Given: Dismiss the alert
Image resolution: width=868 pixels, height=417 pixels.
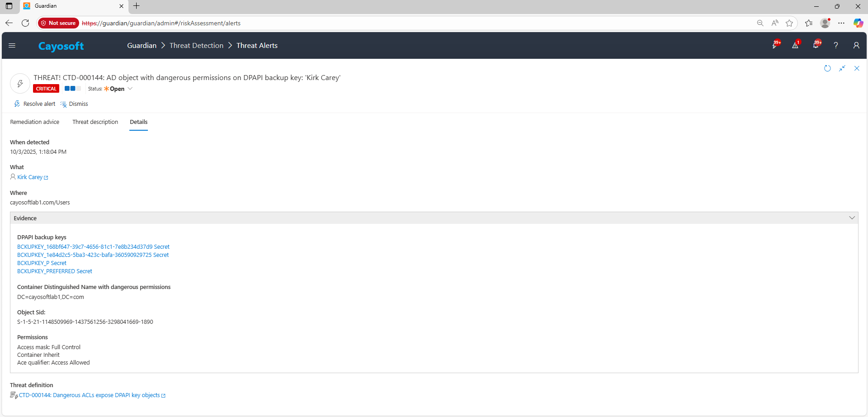Looking at the screenshot, I should click(x=75, y=104).
